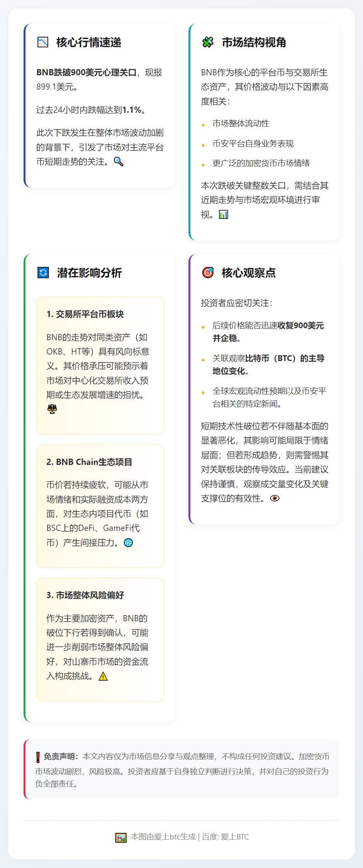
Task: Click subheading 3. 市场整体风险偏好
Action: pos(85,595)
